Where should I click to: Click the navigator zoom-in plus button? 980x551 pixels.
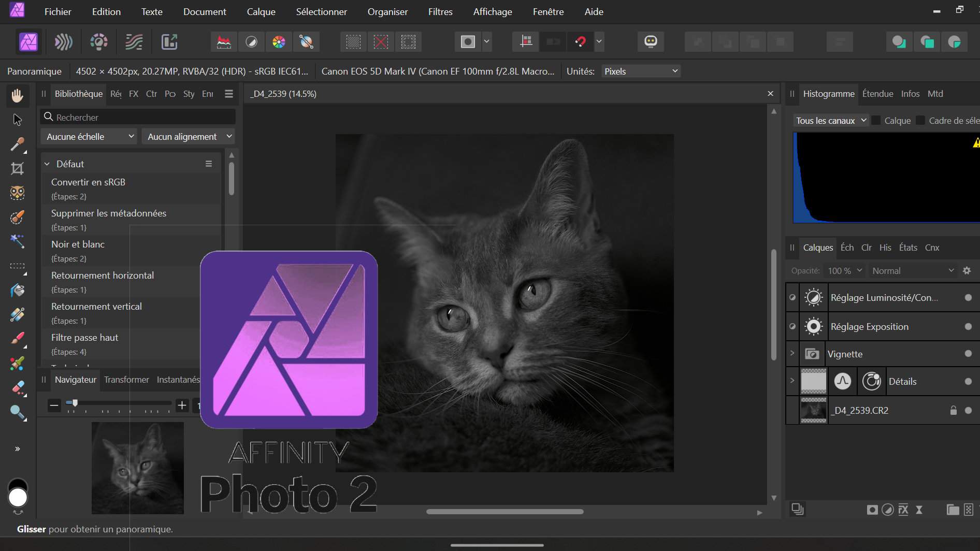(x=182, y=405)
